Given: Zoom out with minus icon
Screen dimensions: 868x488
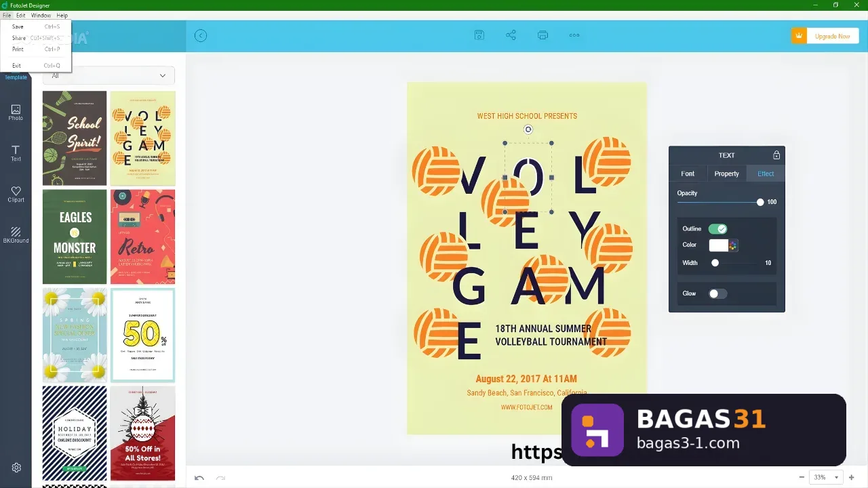Looking at the screenshot, I should (x=802, y=477).
